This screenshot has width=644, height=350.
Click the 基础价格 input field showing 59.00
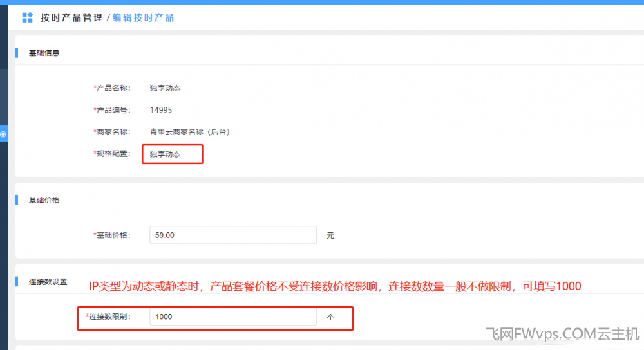coord(233,235)
